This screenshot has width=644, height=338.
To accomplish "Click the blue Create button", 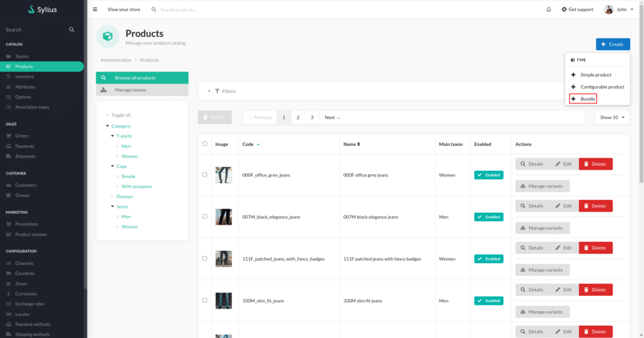I will click(613, 45).
